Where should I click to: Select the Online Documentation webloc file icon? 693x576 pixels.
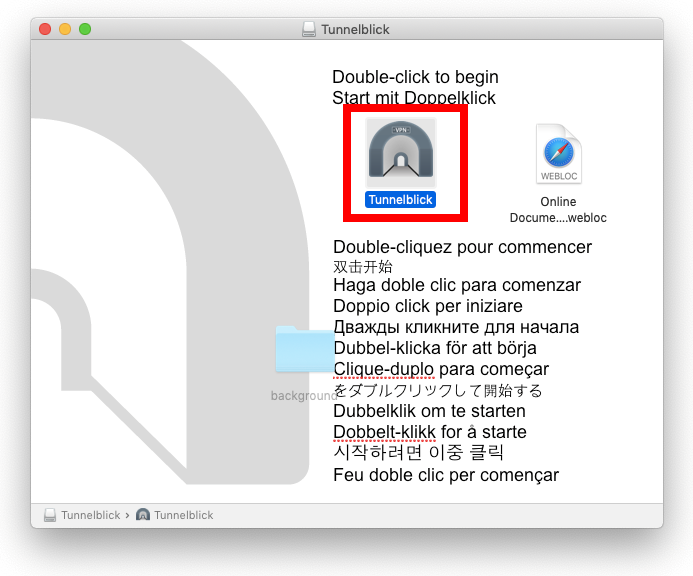click(x=559, y=154)
